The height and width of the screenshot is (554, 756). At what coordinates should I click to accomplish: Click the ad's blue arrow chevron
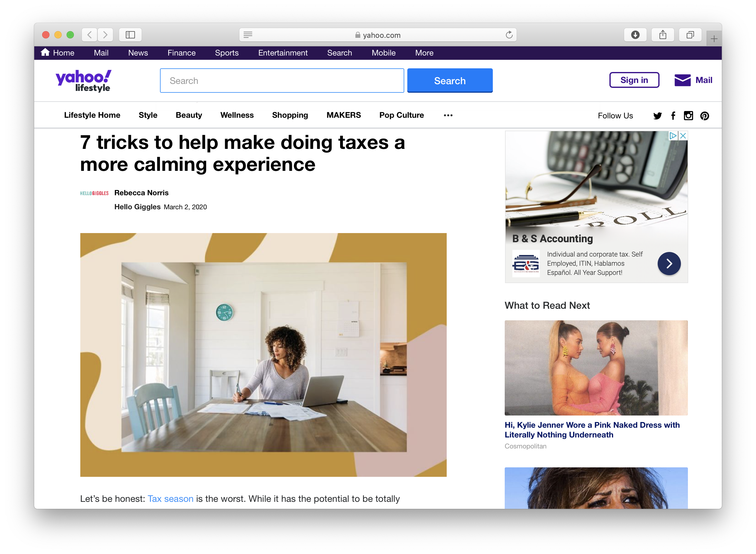coord(669,264)
